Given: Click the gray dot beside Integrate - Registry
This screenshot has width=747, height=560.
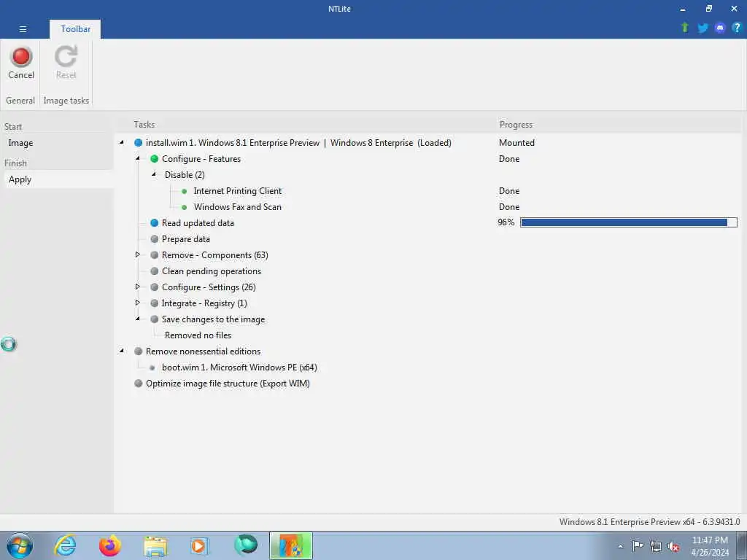Looking at the screenshot, I should click(x=155, y=303).
